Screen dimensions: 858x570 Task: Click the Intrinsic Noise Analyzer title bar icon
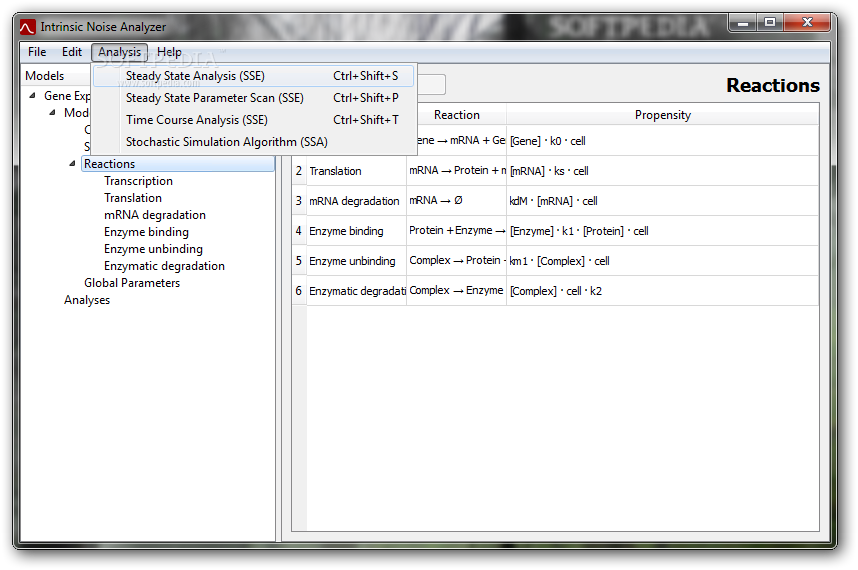coord(27,27)
